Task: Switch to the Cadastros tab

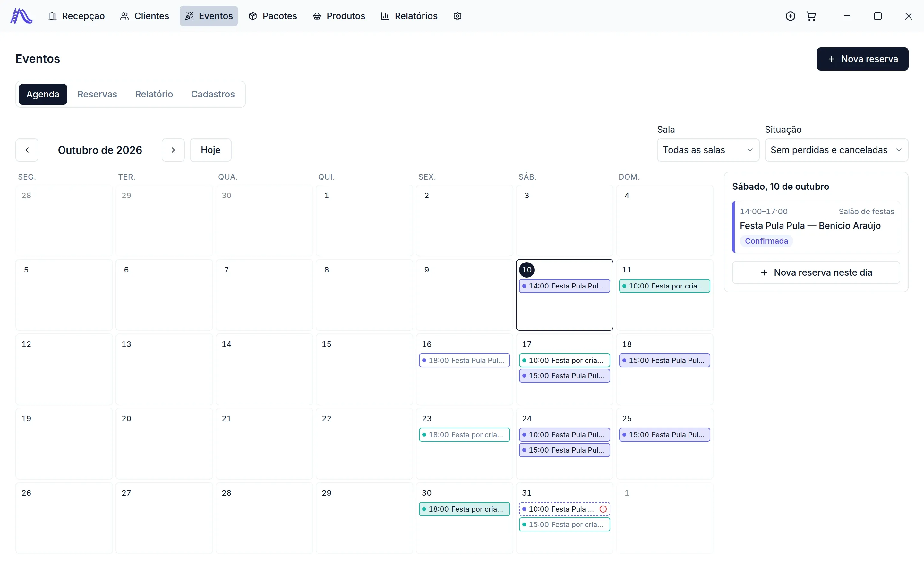Action: [213, 94]
